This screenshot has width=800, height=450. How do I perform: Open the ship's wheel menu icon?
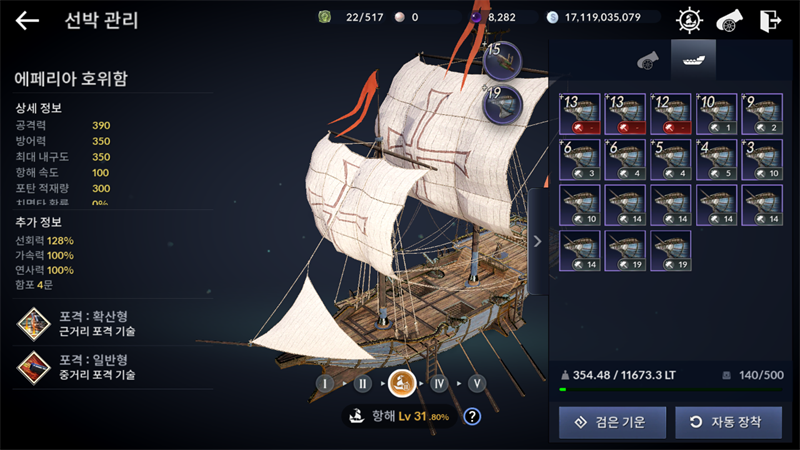(x=689, y=20)
